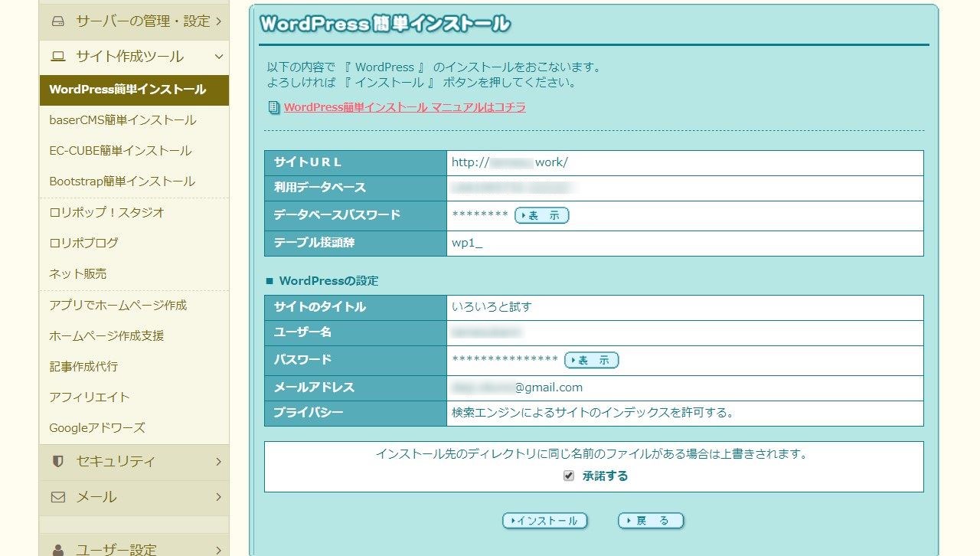This screenshot has height=556, width=980.
Task: Show the WordPress password with 表示 button
Action: coord(592,360)
